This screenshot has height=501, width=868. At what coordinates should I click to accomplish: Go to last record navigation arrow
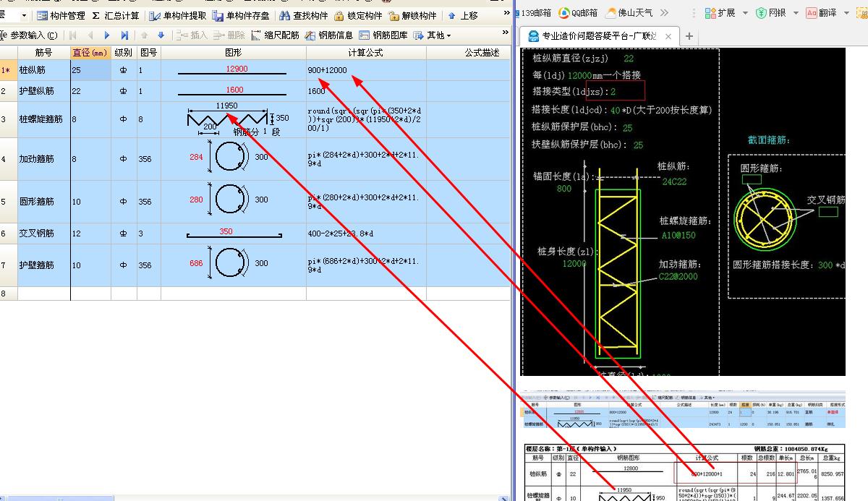coord(124,35)
